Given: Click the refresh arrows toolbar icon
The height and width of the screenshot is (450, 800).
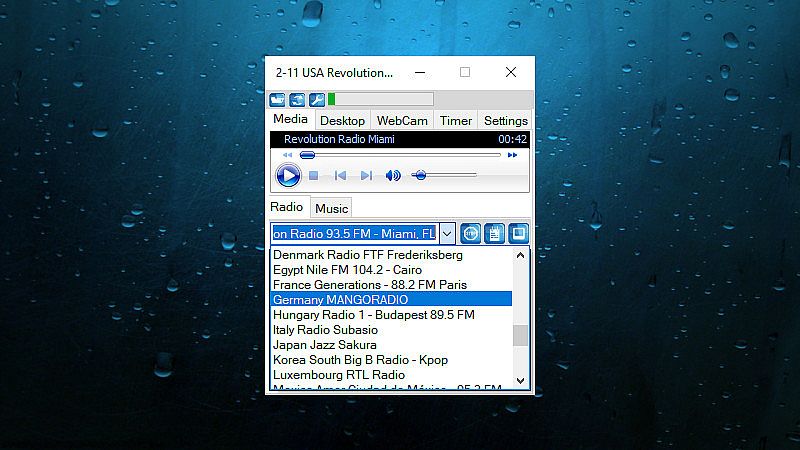Looking at the screenshot, I should pos(297,99).
